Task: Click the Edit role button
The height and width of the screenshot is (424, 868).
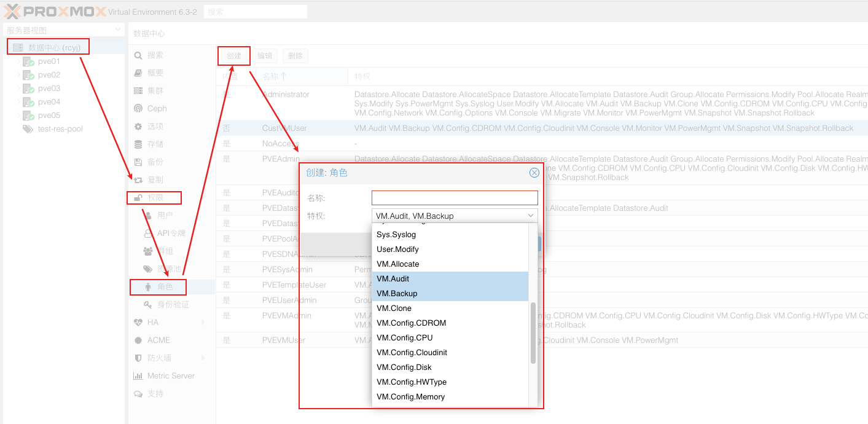Action: click(x=265, y=56)
